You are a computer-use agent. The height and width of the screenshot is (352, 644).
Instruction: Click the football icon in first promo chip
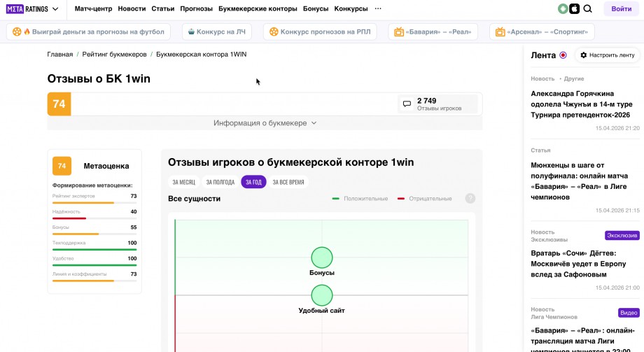coord(17,31)
